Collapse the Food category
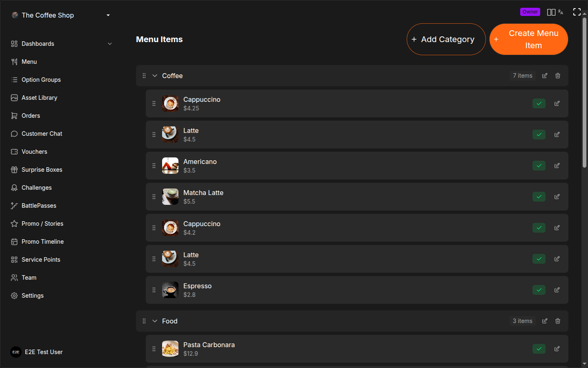Viewport: 588px width, 368px height. point(155,321)
